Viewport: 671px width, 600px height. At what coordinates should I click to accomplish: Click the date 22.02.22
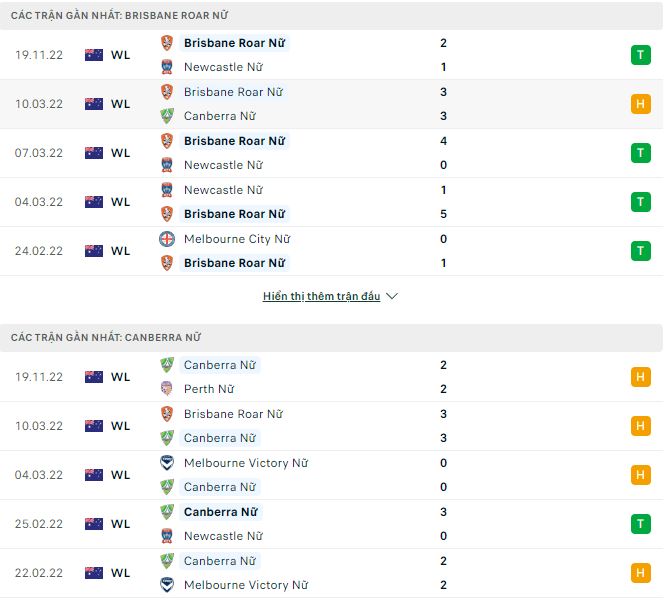coord(39,573)
